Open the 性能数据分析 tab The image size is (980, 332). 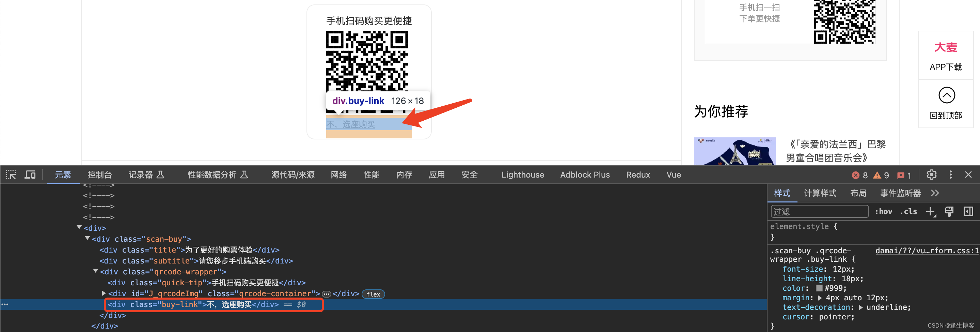pos(218,175)
